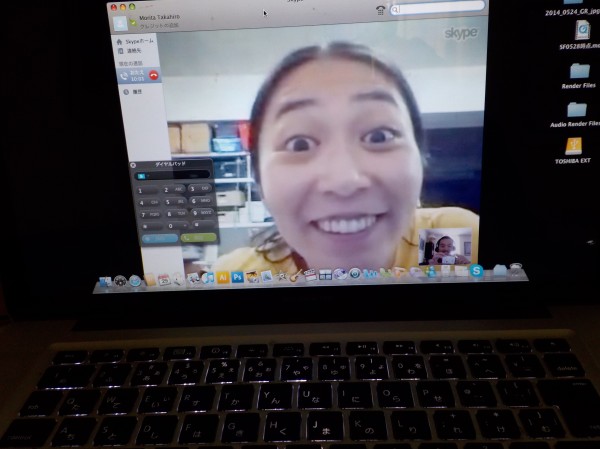Click the dial phone icon beside the search field
This screenshot has height=449, width=600.
[x=379, y=9]
